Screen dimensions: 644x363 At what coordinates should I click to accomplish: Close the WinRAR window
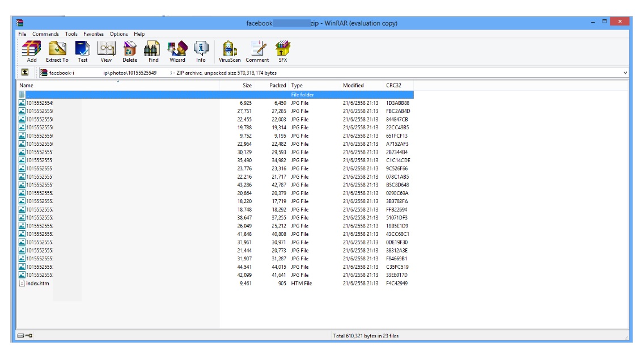[620, 22]
